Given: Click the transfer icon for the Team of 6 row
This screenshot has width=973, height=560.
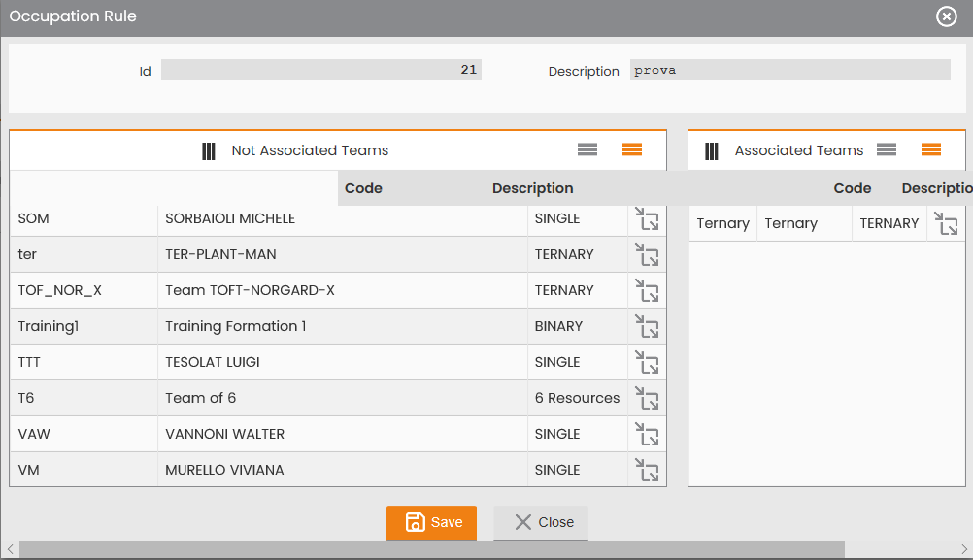Looking at the screenshot, I should (x=647, y=399).
